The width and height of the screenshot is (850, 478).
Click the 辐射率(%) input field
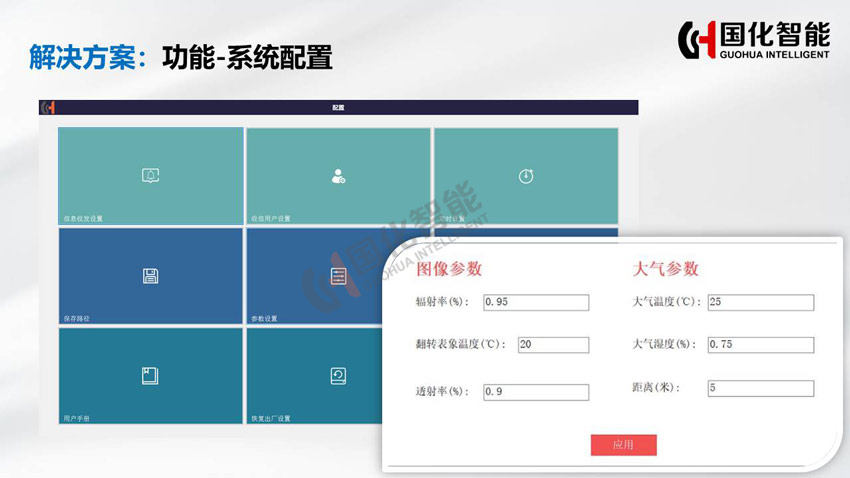click(x=536, y=302)
